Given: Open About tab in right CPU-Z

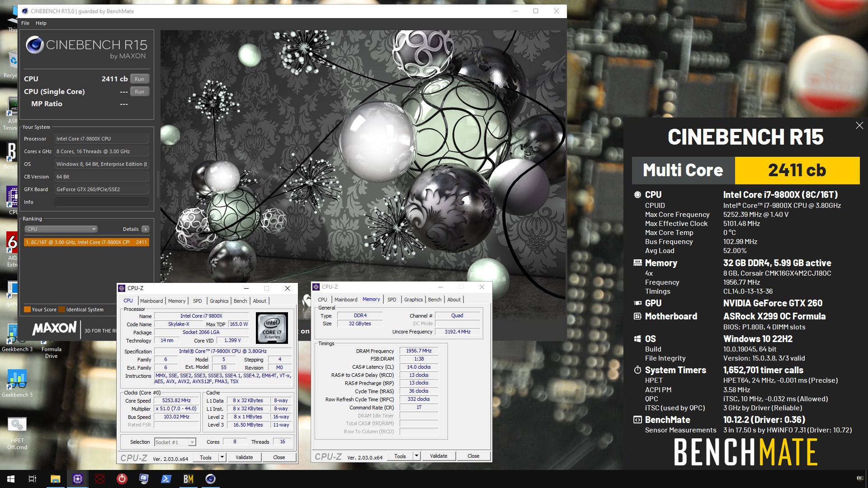Looking at the screenshot, I should [454, 300].
